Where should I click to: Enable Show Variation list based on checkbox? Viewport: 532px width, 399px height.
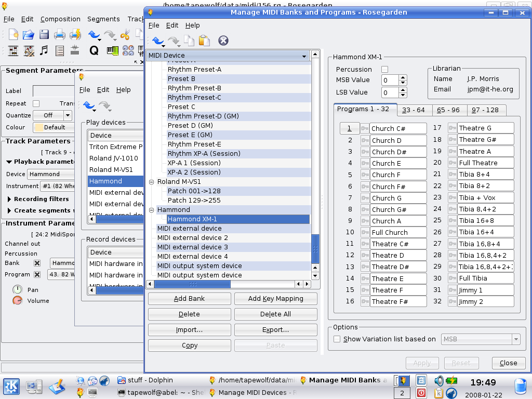pos(337,339)
